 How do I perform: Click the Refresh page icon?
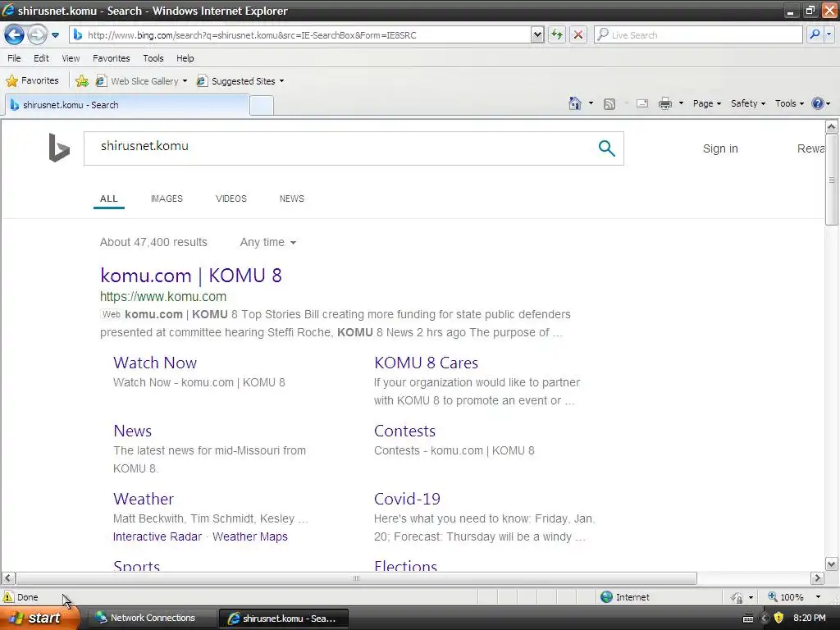pyautogui.click(x=557, y=34)
